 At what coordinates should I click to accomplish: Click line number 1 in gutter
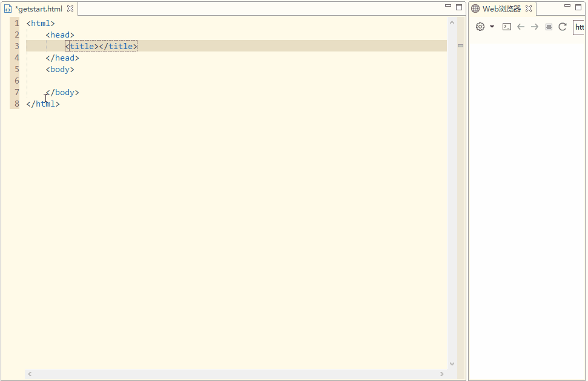17,23
